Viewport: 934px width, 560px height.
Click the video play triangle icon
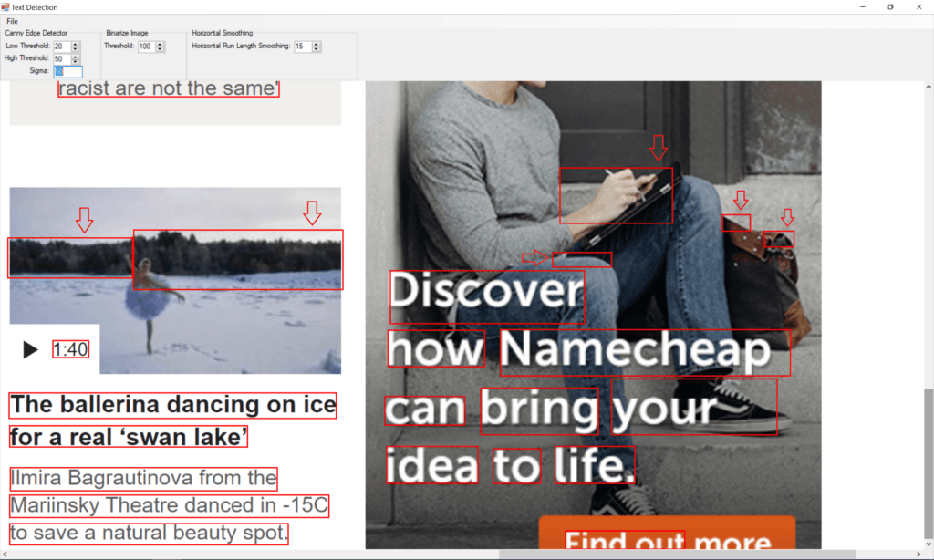30,349
